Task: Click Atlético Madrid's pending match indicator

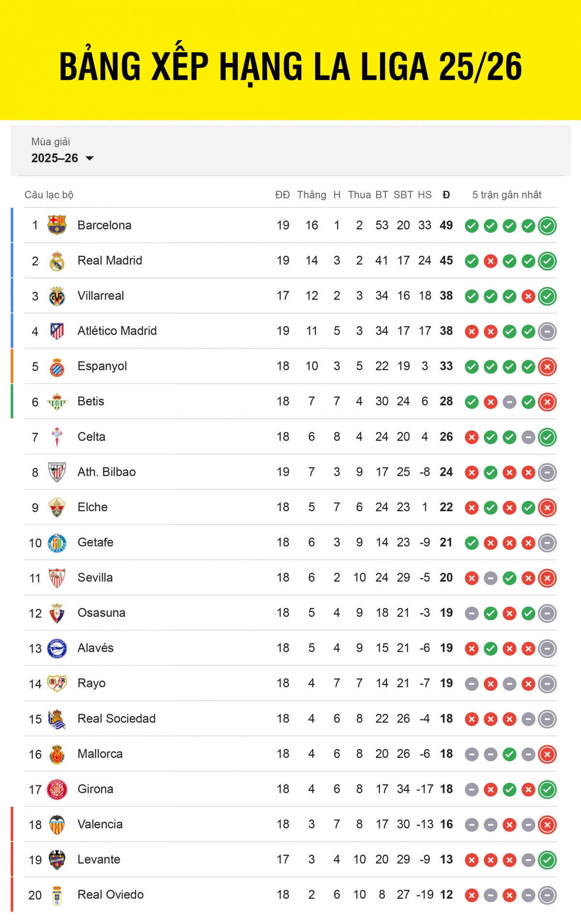Action: (x=546, y=331)
